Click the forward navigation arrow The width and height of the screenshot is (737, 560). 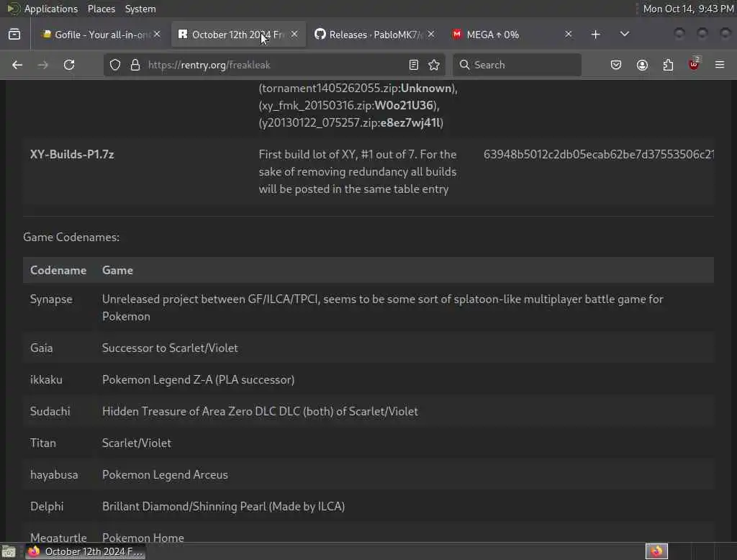tap(42, 65)
